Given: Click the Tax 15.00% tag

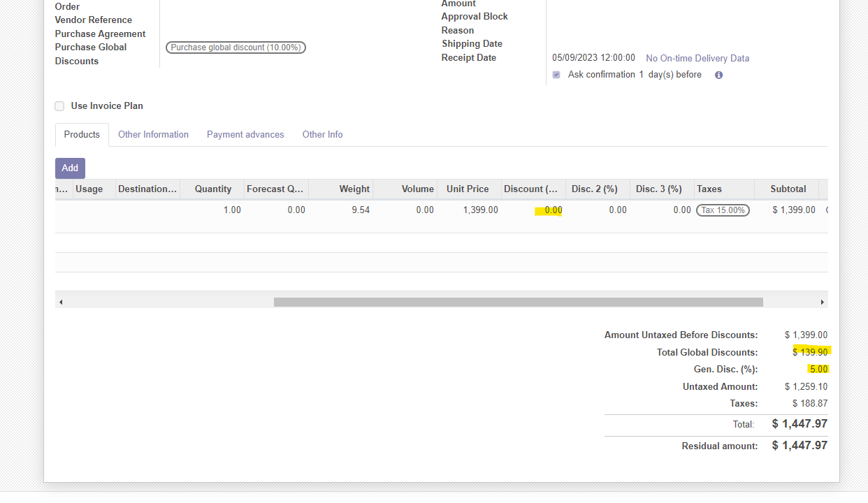Looking at the screenshot, I should coord(723,210).
